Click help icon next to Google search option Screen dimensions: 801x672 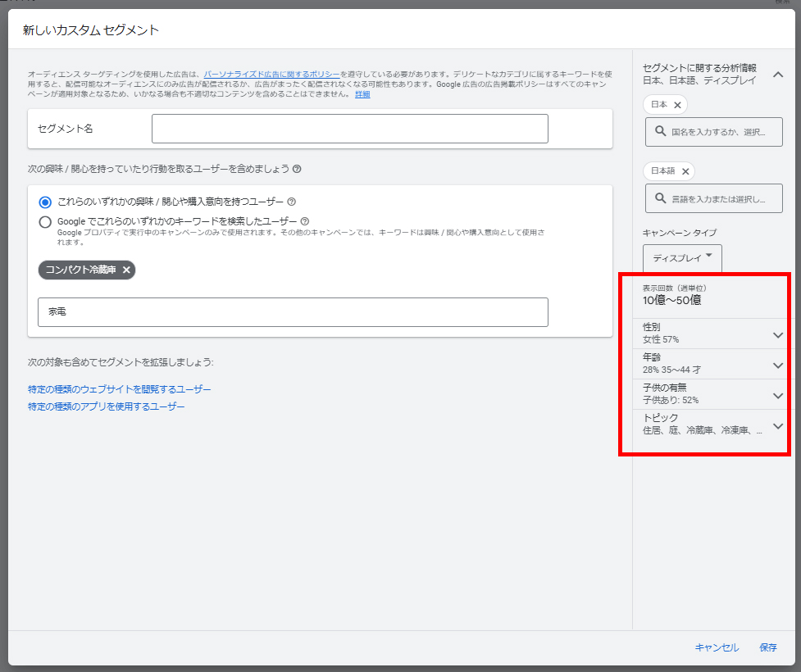coord(305,221)
